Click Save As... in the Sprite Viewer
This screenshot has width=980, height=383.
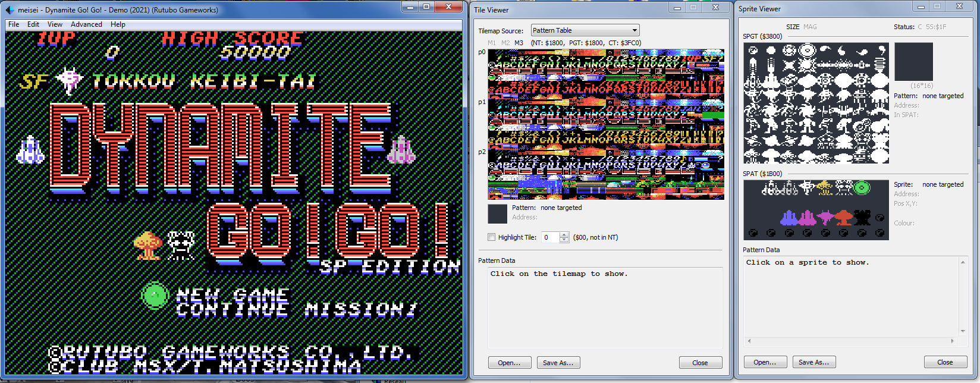tap(813, 362)
